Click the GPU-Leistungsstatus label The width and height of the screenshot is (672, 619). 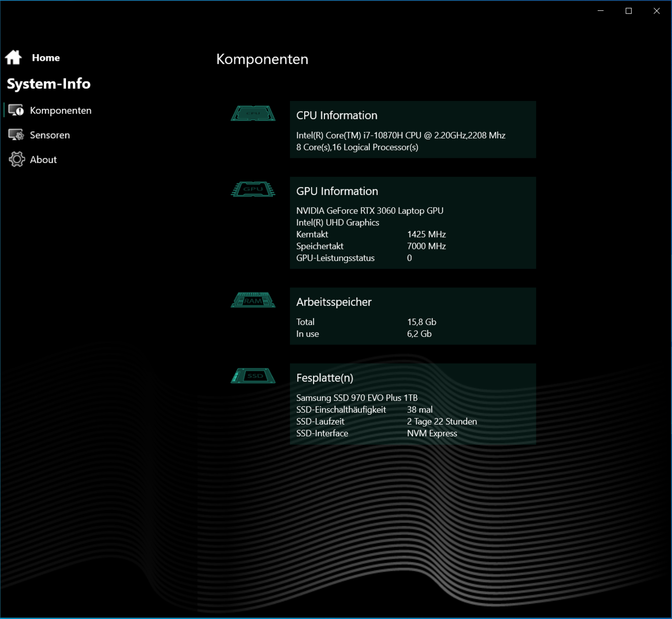click(335, 258)
